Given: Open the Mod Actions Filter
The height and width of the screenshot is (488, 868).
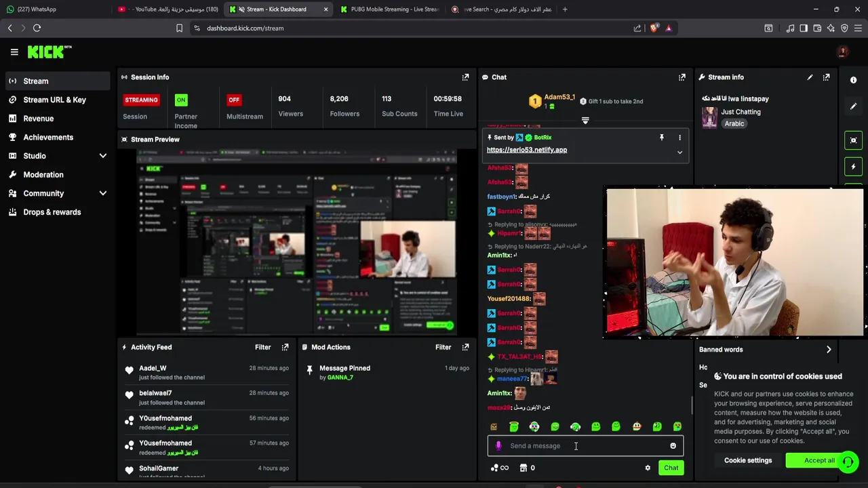Looking at the screenshot, I should [x=443, y=347].
